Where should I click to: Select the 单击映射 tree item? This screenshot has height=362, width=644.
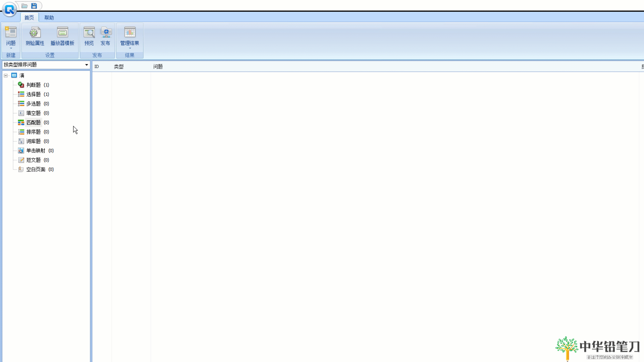click(x=36, y=150)
